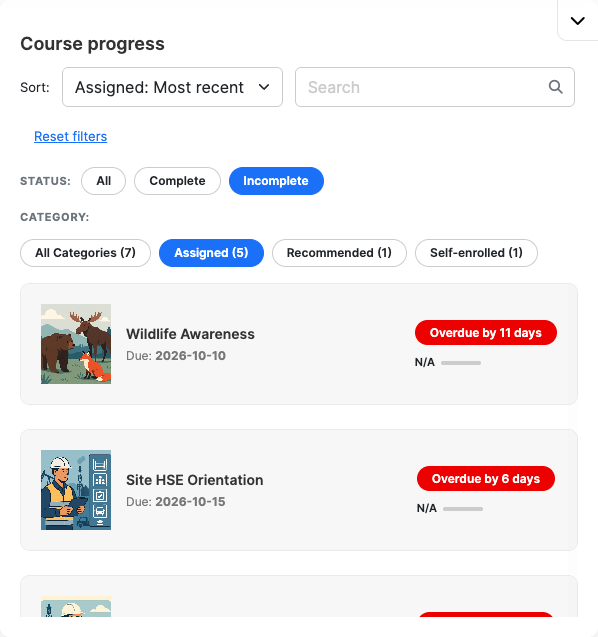Click the Reset filters link
598x637 pixels.
click(x=71, y=136)
